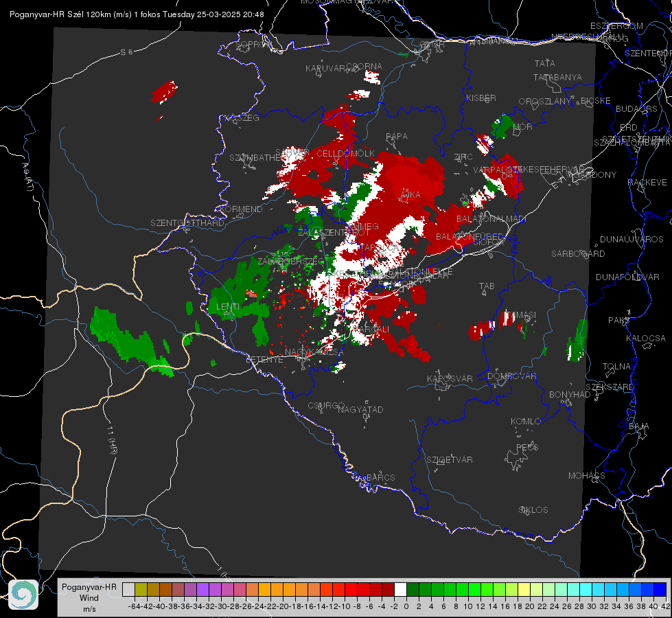Pick the gray first swatch in wind legend
The image size is (672, 618).
(128, 589)
